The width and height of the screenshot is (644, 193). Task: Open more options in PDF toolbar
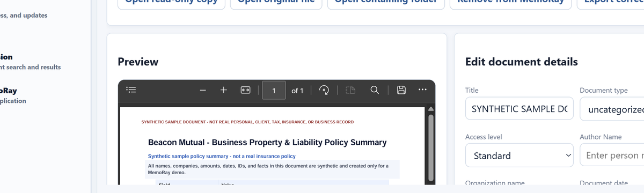point(422,90)
